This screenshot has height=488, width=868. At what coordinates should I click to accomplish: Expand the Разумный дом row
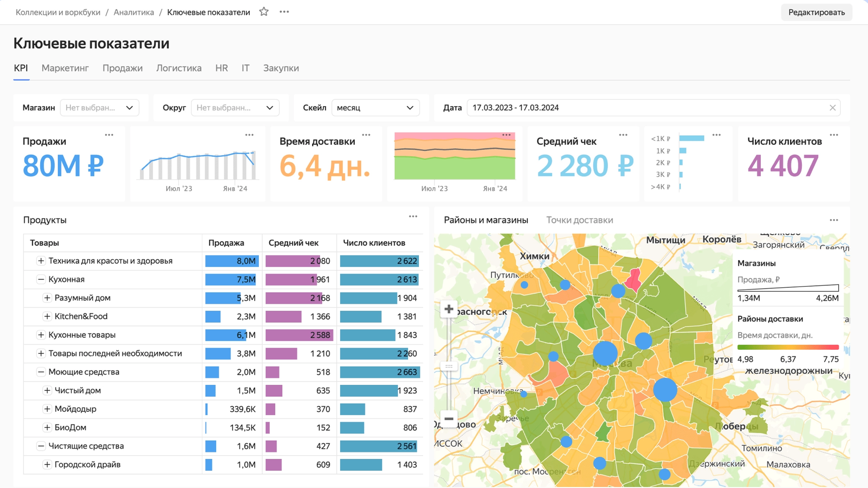[x=46, y=298]
